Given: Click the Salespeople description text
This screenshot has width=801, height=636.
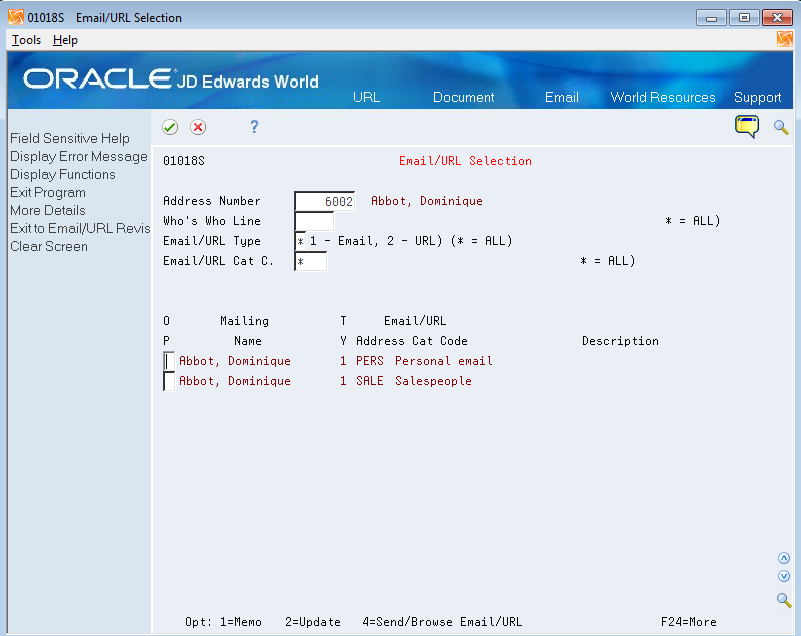Looking at the screenshot, I should 433,381.
